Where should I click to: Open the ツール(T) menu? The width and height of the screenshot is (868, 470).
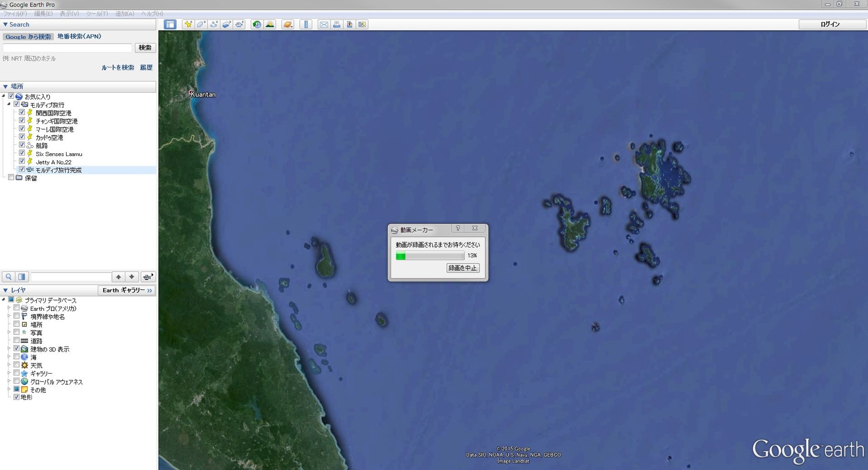[x=97, y=14]
